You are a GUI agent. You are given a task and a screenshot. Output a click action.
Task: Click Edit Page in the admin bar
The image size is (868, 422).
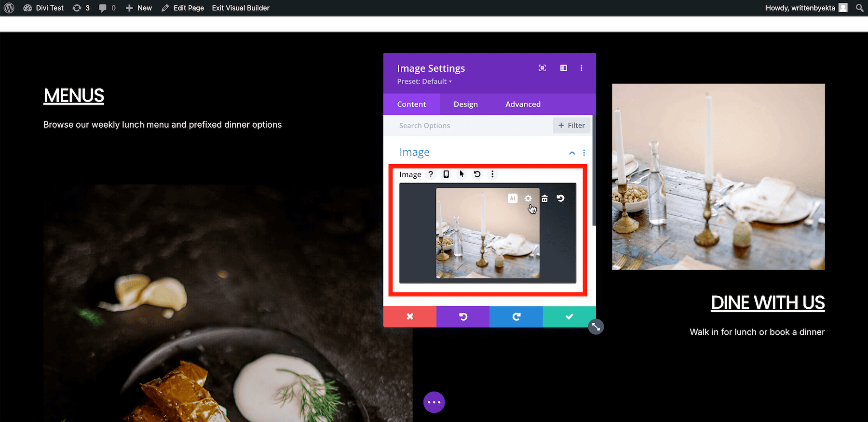coord(183,8)
